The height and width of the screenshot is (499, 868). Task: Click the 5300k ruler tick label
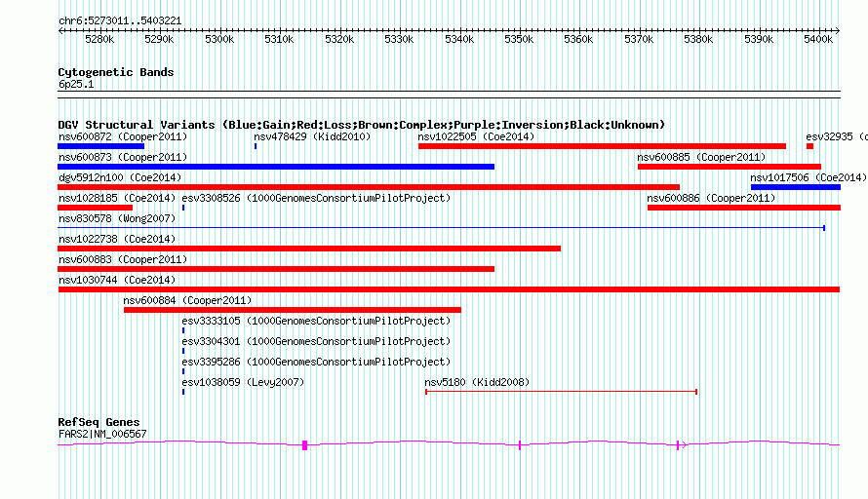coord(219,39)
